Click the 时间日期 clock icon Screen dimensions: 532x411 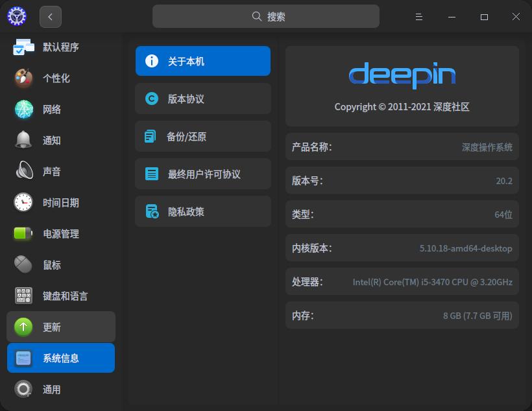pyautogui.click(x=23, y=202)
